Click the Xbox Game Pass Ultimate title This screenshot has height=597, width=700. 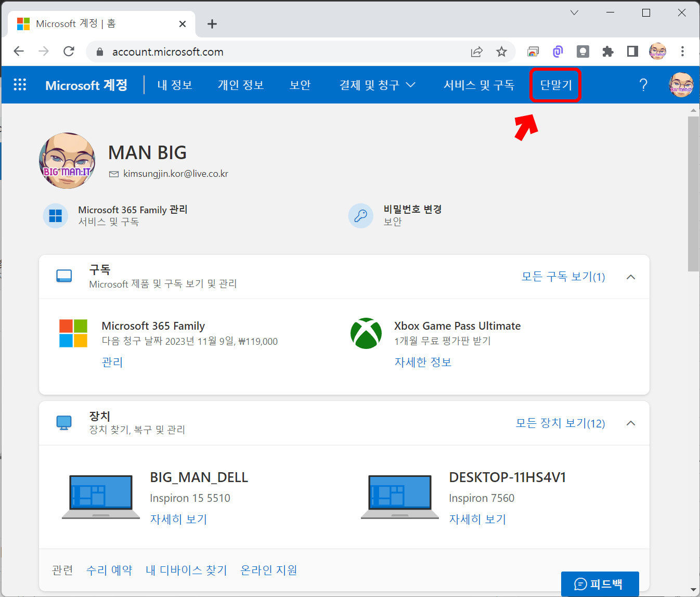click(x=457, y=326)
